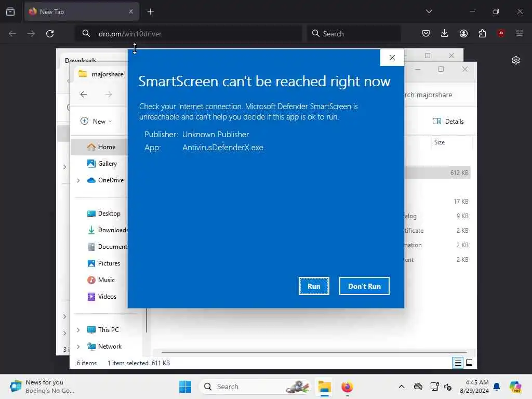Open new tab page settings gear
This screenshot has width=532, height=399.
click(x=516, y=60)
